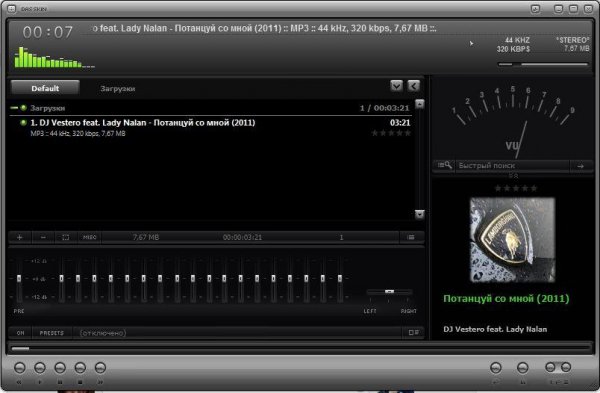Adjust the LEFT/RIGHT balance slider
The image size is (600, 393).
[389, 292]
